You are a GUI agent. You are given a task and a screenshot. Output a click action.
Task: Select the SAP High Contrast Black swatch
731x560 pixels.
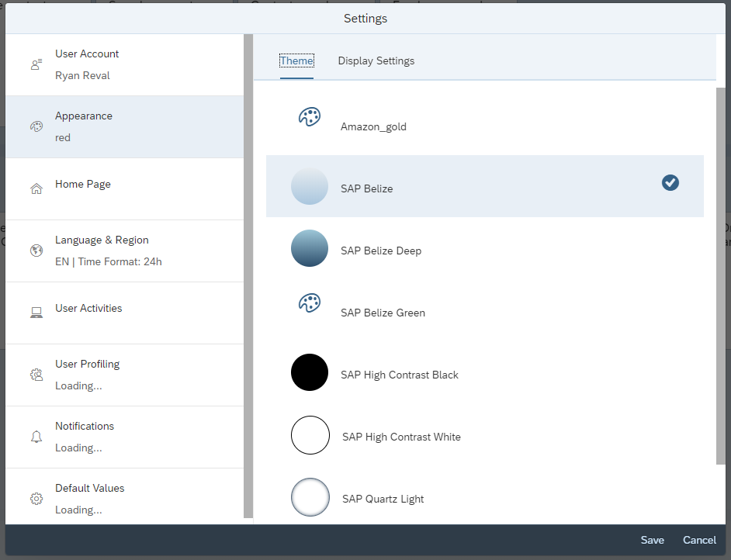tap(310, 372)
